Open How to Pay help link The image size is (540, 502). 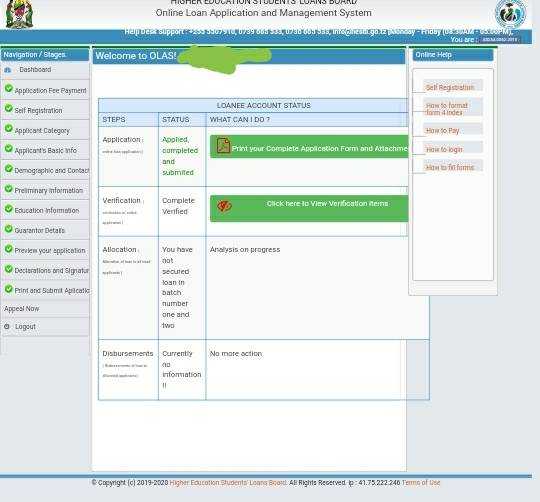(x=443, y=130)
